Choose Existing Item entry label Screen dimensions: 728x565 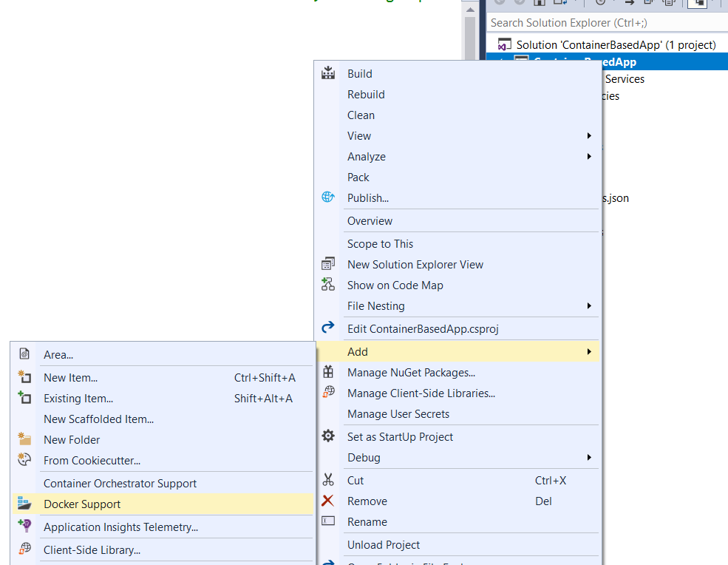78,398
